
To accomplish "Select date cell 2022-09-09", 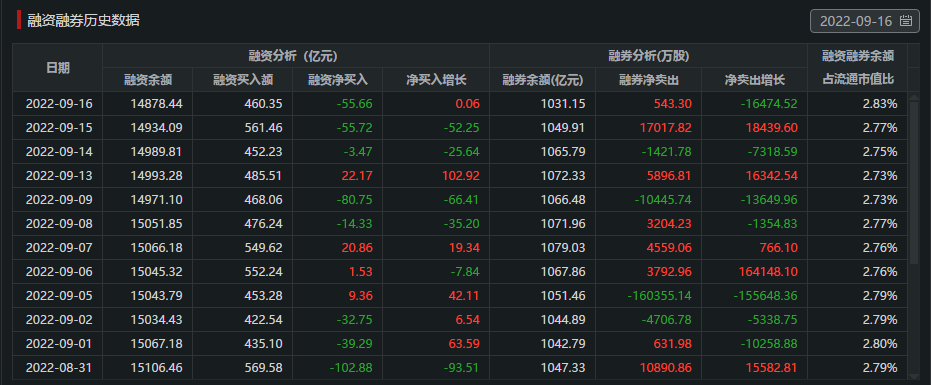I will point(58,200).
